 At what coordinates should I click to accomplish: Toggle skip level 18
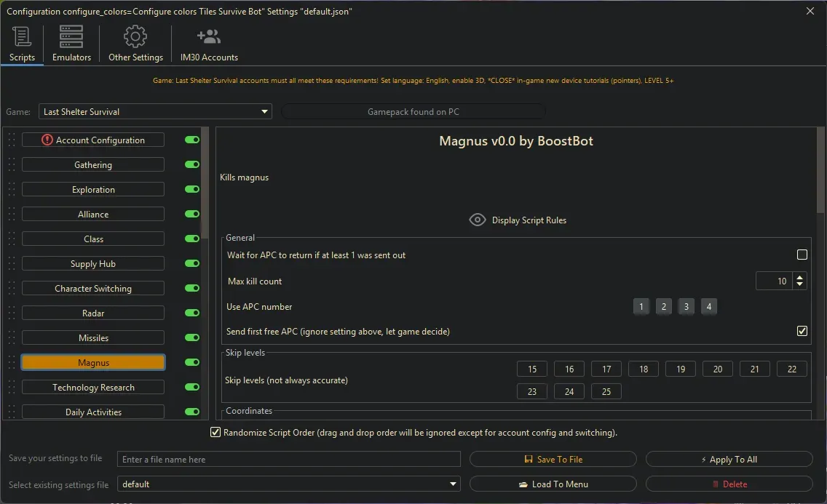coord(644,369)
